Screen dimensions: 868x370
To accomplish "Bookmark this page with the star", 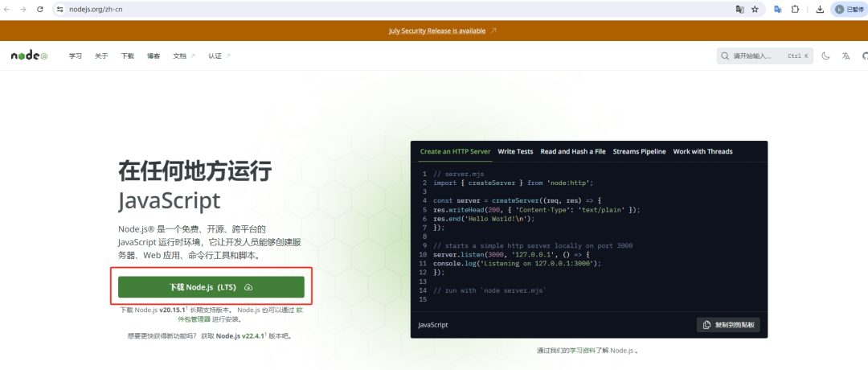I will (x=755, y=10).
